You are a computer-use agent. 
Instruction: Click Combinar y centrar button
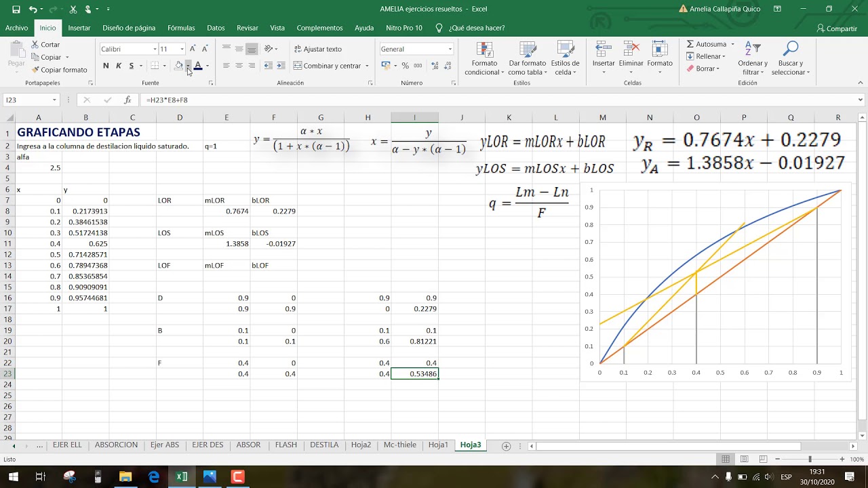point(327,66)
